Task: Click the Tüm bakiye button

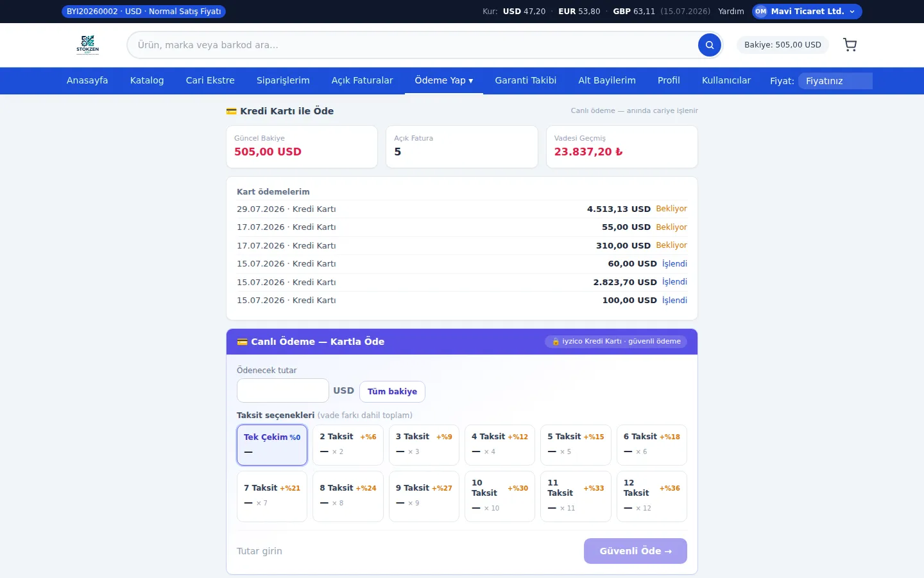Action: point(392,391)
